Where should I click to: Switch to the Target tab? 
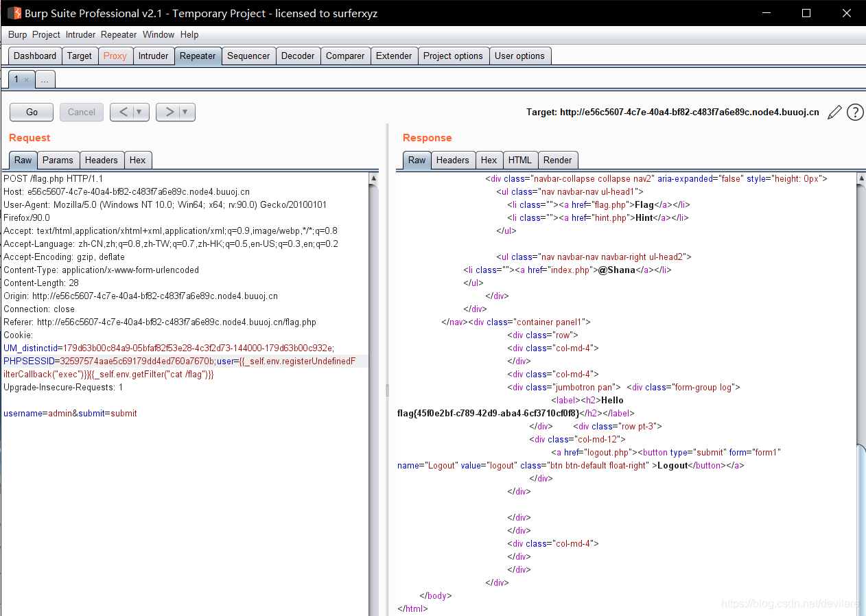tap(80, 56)
